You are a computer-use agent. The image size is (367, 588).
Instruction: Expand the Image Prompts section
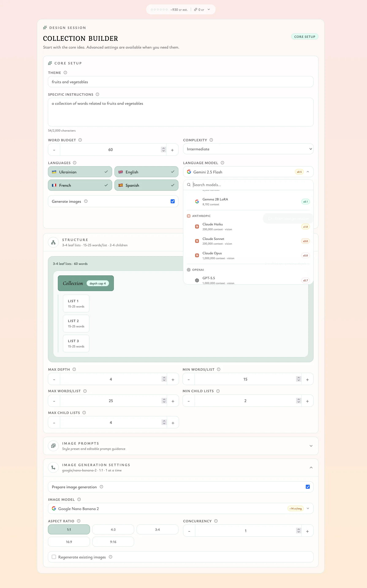[311, 446]
